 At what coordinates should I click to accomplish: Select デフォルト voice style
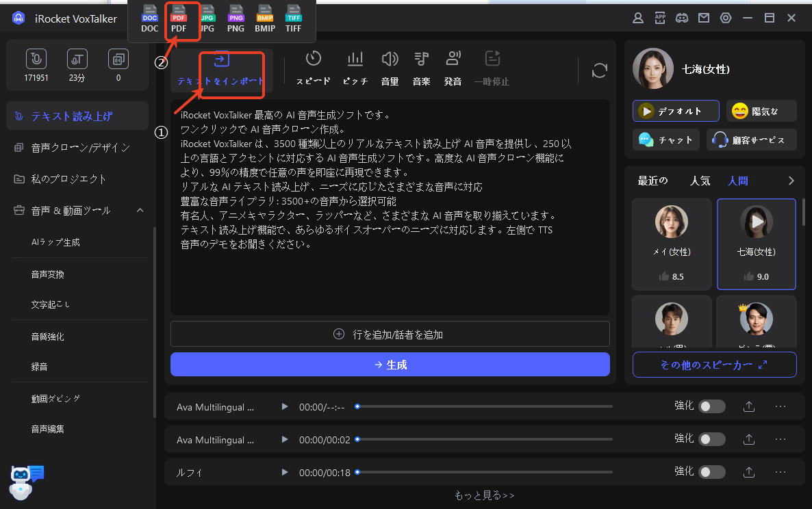coord(676,111)
